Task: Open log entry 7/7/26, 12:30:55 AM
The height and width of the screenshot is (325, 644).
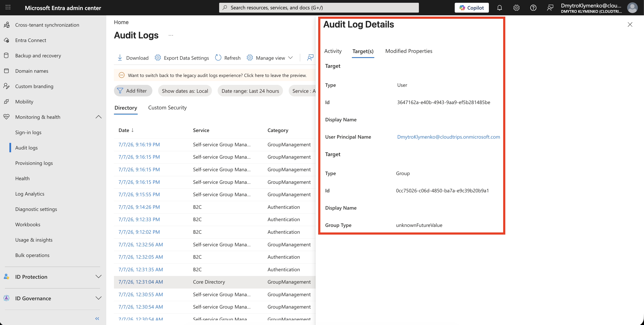Action: [x=140, y=294]
